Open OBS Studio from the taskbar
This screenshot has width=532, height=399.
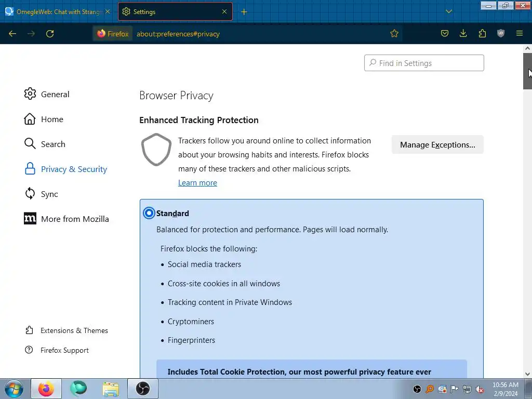point(143,389)
